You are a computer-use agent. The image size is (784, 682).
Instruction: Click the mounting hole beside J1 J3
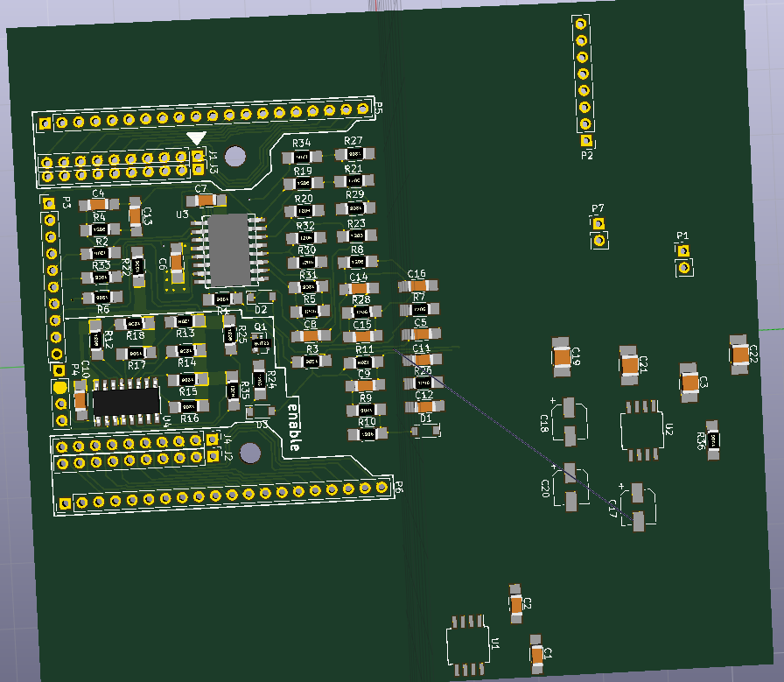tap(235, 156)
